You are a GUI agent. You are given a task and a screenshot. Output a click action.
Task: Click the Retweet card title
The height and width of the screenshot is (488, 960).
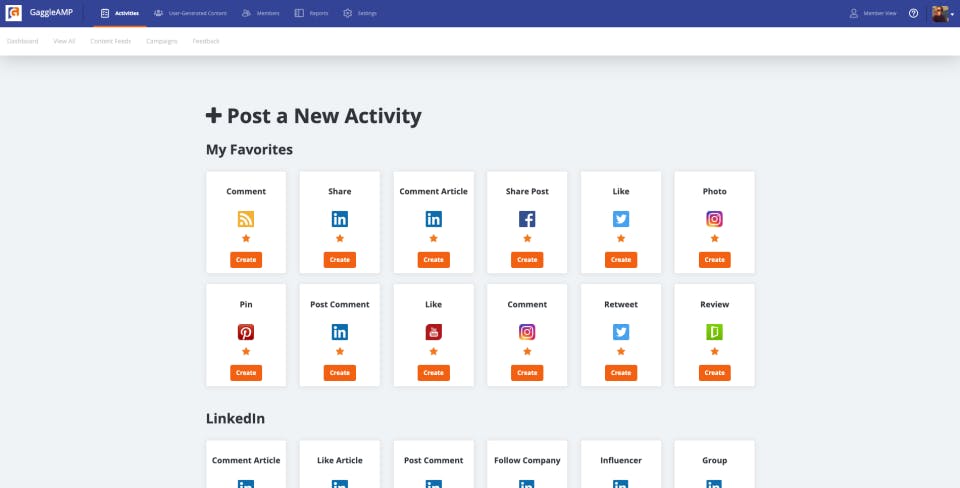621,304
